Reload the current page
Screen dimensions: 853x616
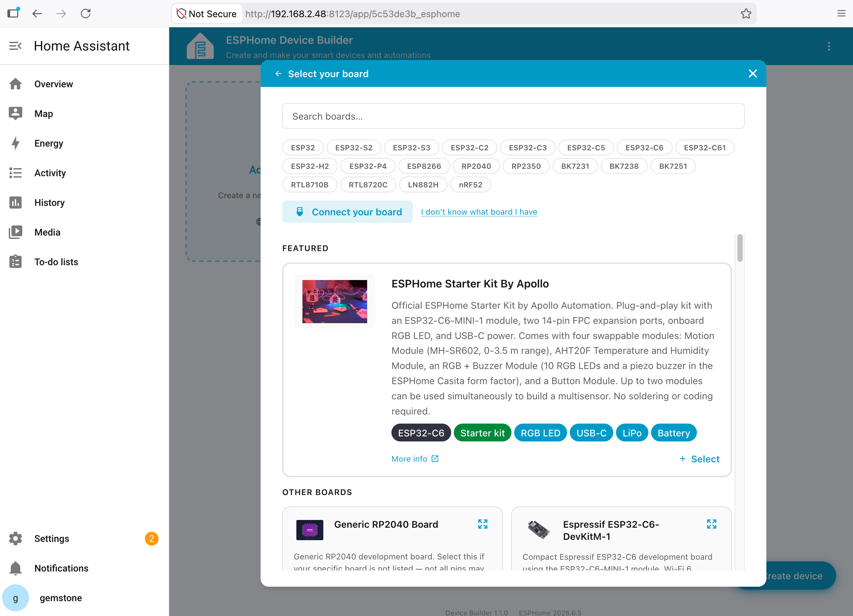[x=86, y=14]
